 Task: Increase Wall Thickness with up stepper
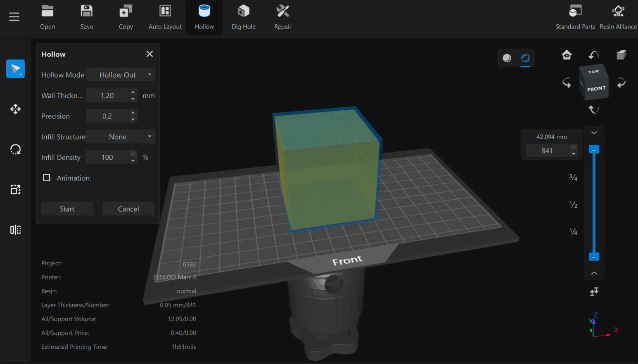pos(133,92)
